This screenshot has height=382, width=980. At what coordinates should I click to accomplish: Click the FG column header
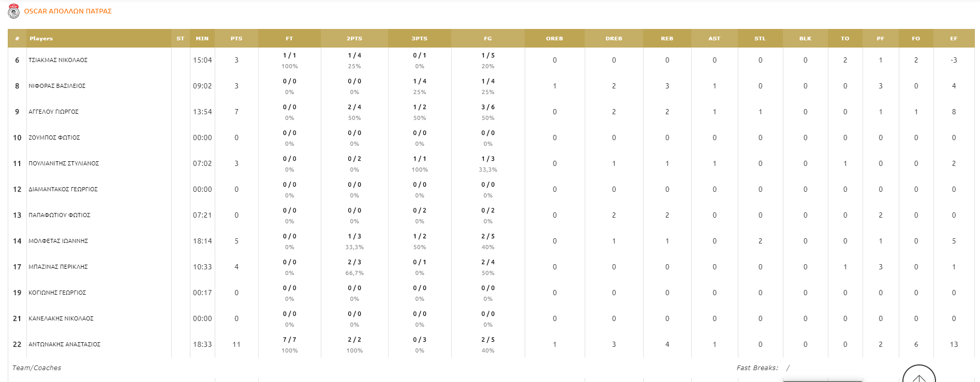(488, 39)
